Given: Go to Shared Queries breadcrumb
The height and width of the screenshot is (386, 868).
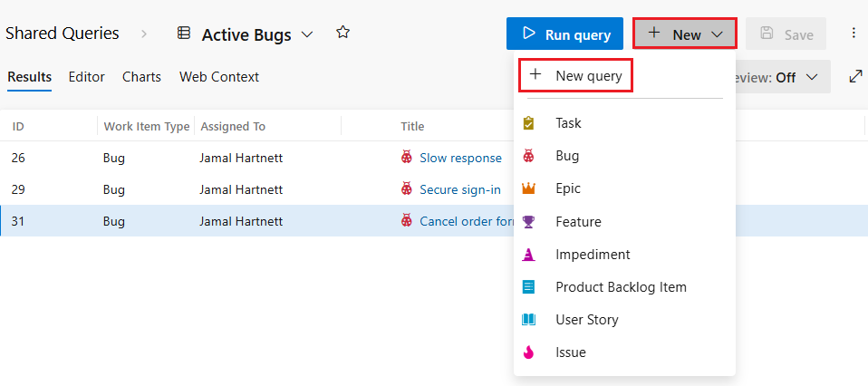Looking at the screenshot, I should coord(62,34).
